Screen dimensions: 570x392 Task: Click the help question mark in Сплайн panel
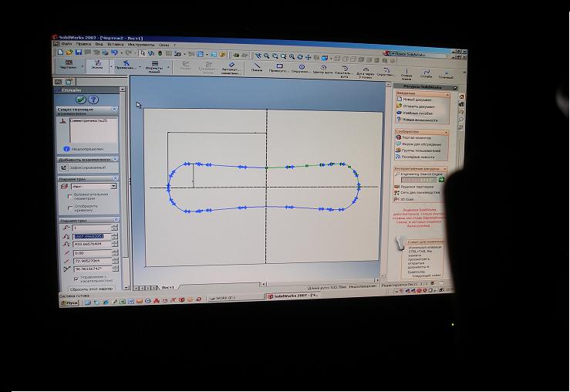93,100
